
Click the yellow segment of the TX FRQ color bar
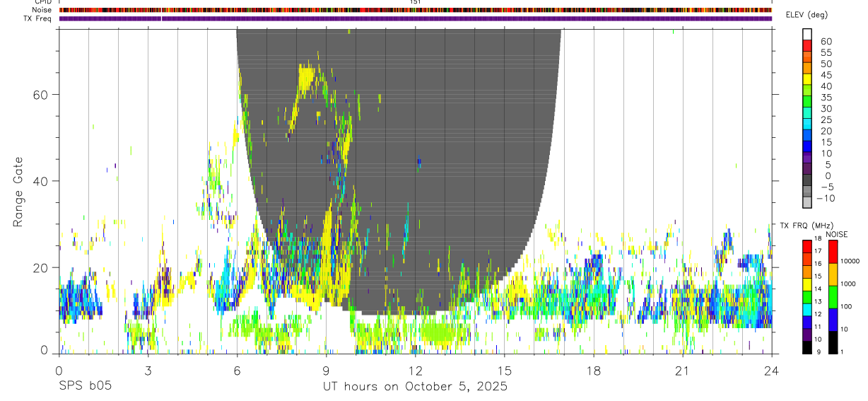click(x=807, y=284)
